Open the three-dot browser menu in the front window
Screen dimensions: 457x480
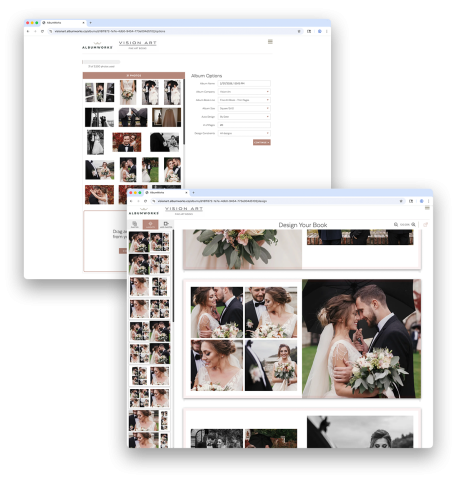pos(429,201)
